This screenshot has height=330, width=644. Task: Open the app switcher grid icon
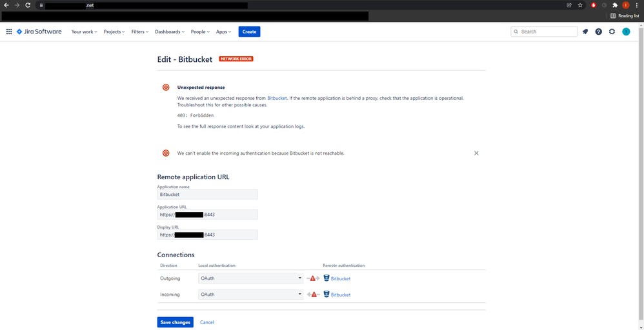9,32
